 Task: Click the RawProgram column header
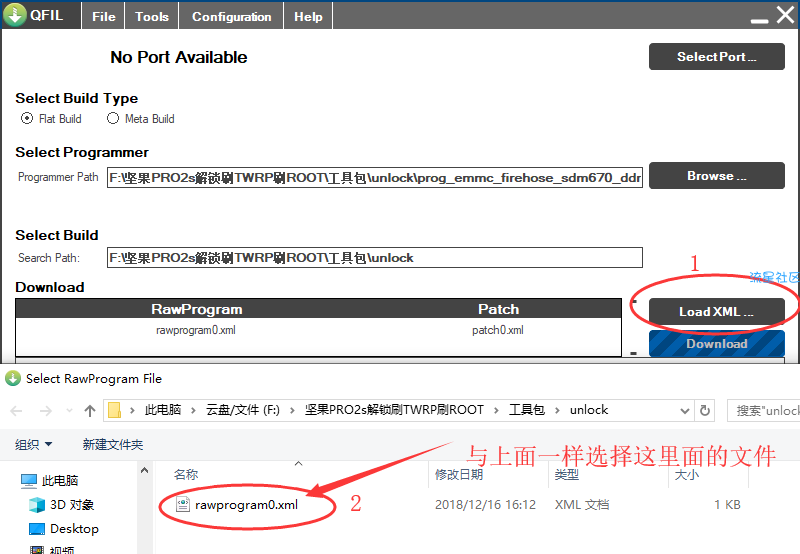click(196, 309)
